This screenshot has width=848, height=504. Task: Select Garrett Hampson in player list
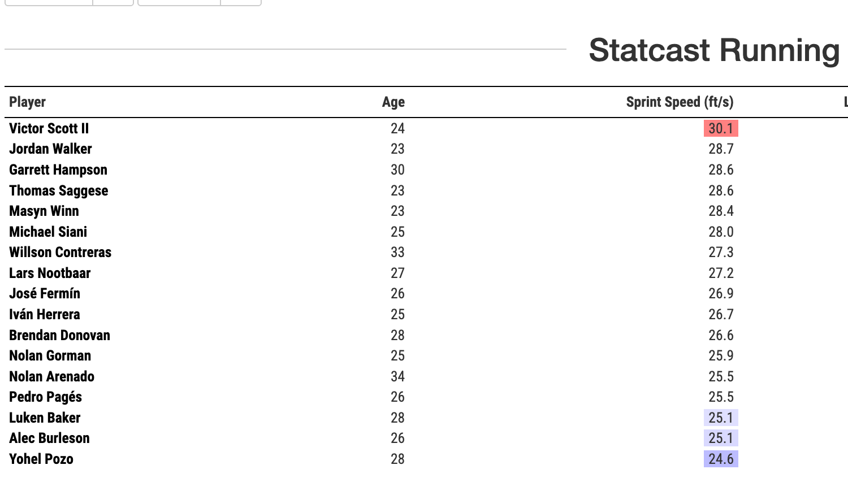click(x=58, y=170)
